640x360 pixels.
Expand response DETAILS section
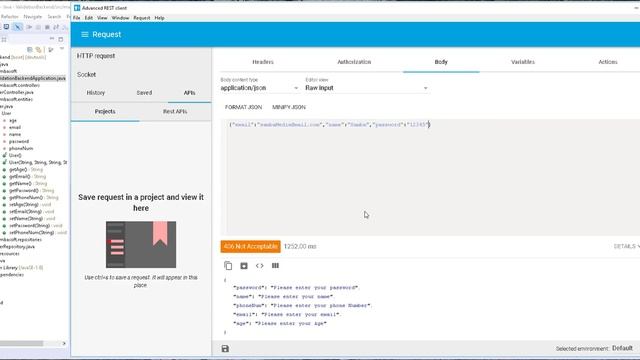click(x=626, y=246)
